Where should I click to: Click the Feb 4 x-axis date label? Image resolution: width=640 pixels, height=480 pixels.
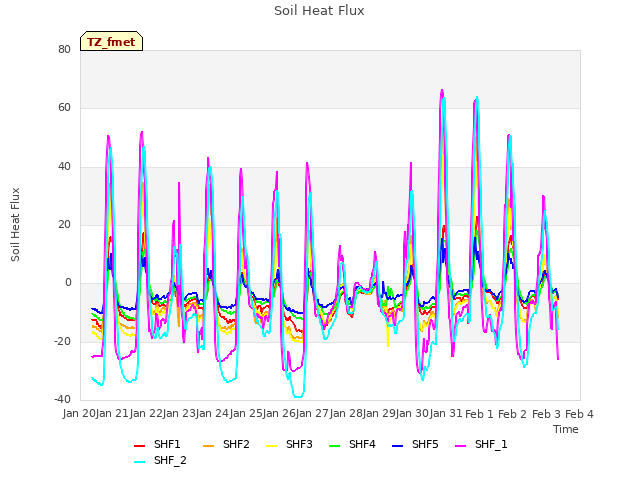(x=580, y=414)
